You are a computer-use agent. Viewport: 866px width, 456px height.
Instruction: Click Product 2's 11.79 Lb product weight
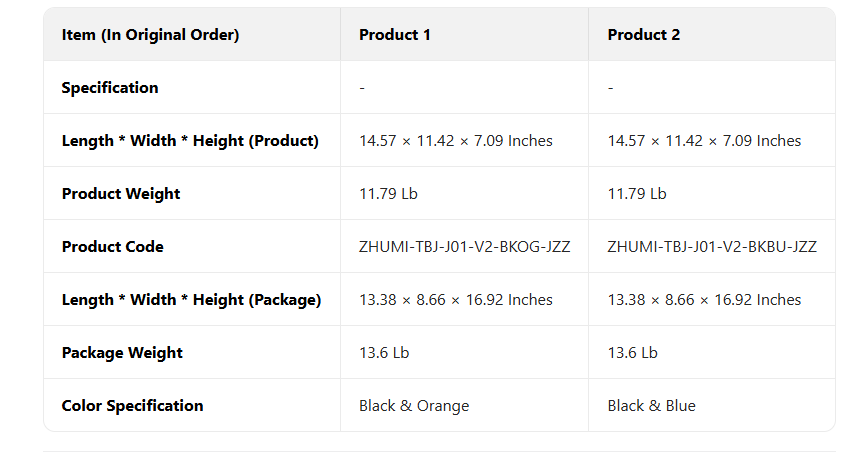click(x=637, y=194)
